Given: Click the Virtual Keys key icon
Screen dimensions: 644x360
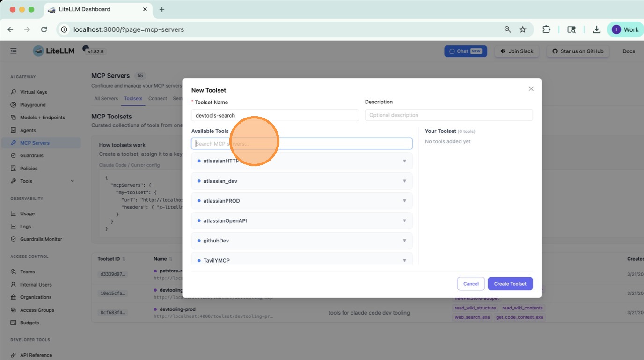Looking at the screenshot, I should (13, 92).
